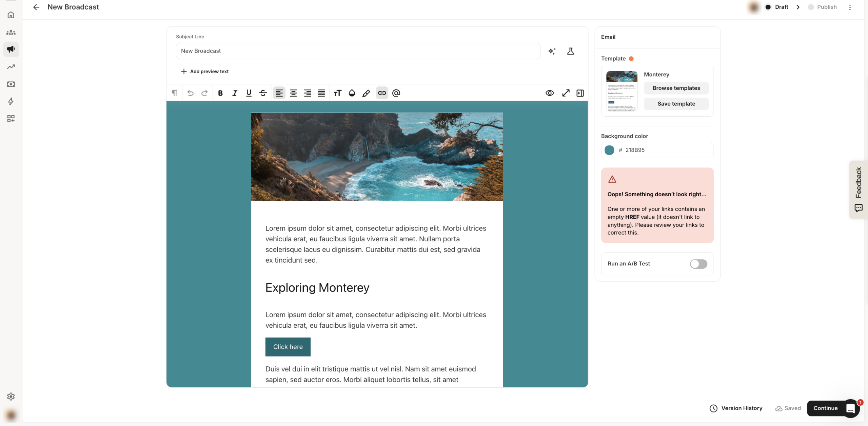Redo the last edit
Image resolution: width=868 pixels, height=426 pixels.
tap(204, 93)
